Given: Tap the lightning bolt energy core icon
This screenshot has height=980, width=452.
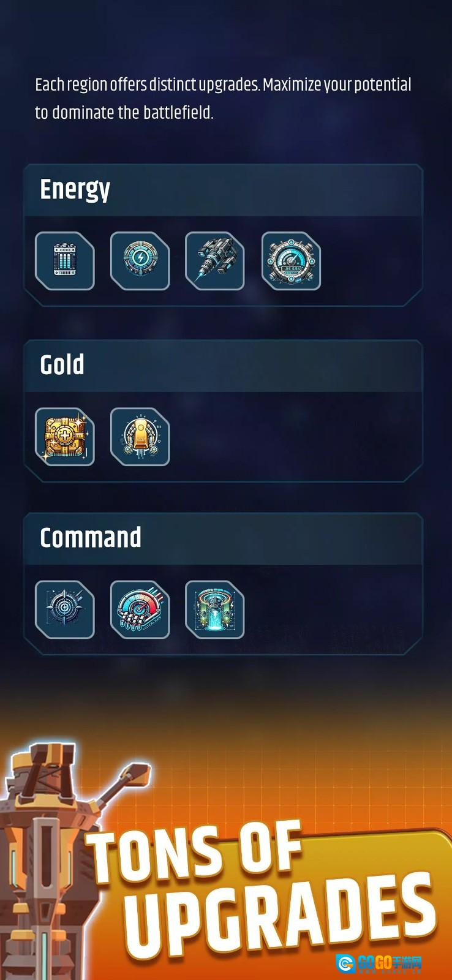Looking at the screenshot, I should (140, 261).
